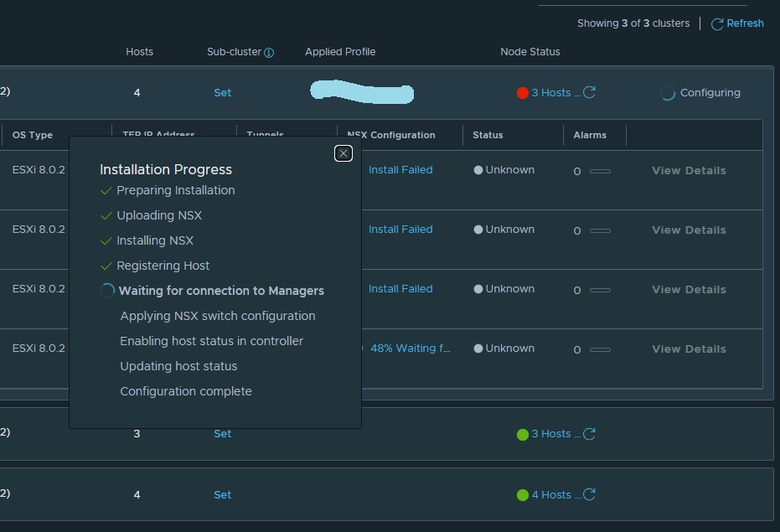Click Set link for the 3-host cluster
Image resolution: width=780 pixels, height=532 pixels.
point(222,434)
